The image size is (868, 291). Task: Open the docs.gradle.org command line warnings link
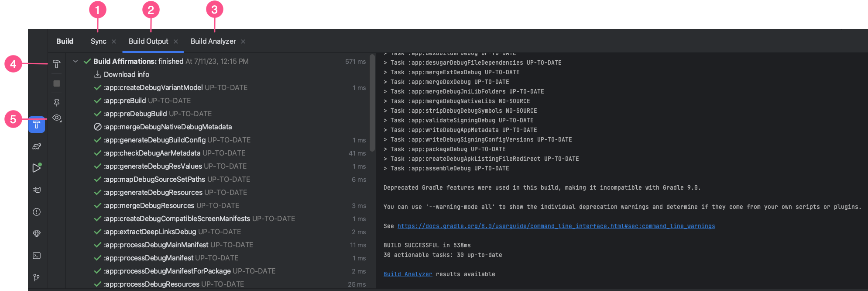click(556, 226)
